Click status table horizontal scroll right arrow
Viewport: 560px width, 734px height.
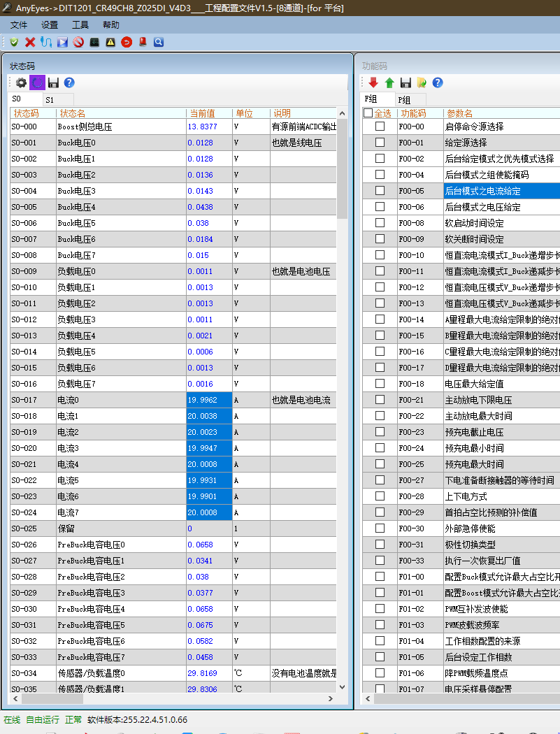coord(331,698)
